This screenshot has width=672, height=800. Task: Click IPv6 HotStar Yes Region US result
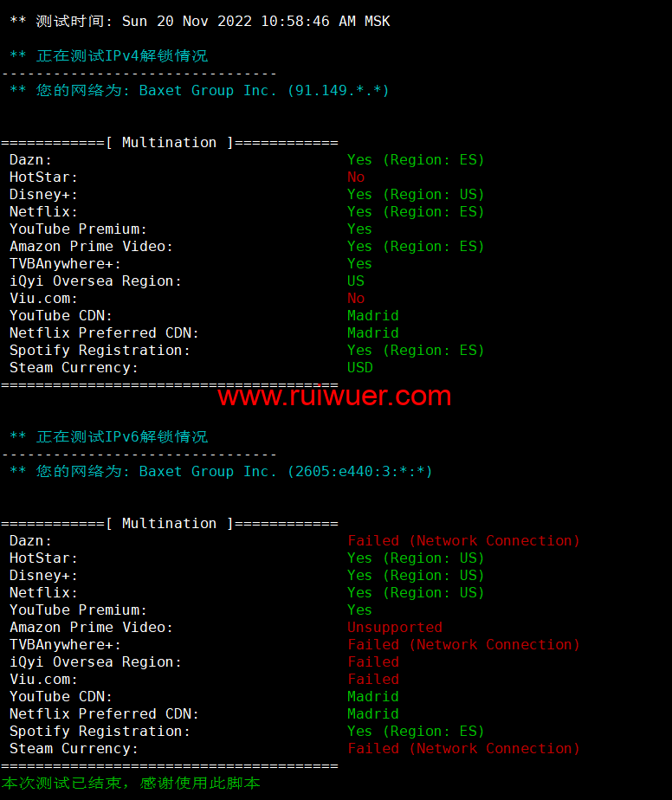tap(416, 558)
